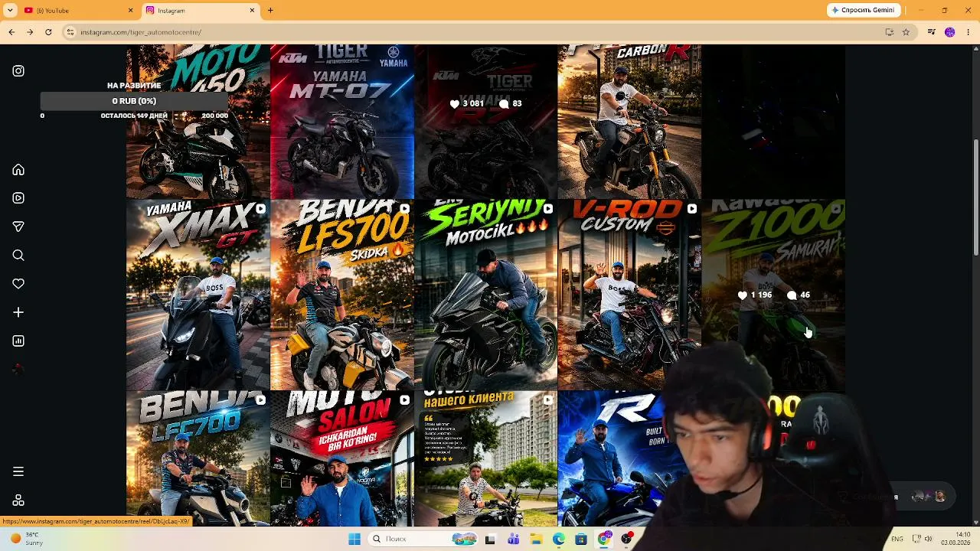Image resolution: width=980 pixels, height=551 pixels.
Task: Open the Chrome profile avatar
Action: [x=950, y=32]
